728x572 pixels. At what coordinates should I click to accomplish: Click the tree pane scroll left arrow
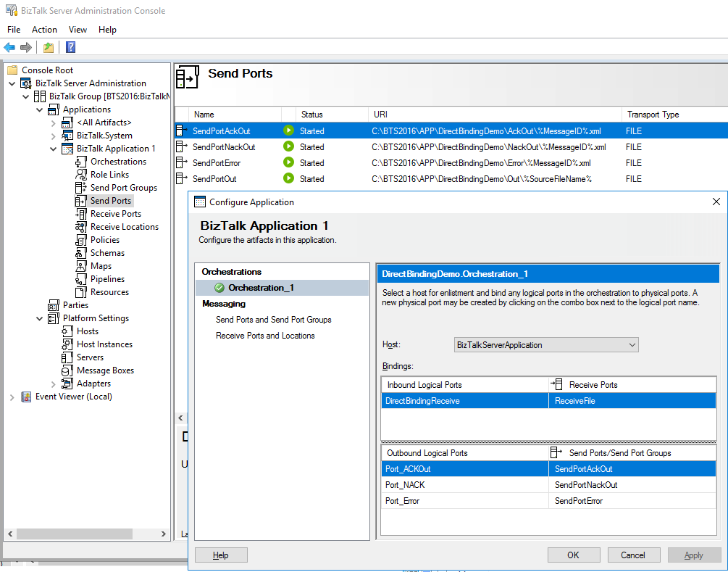tap(10, 534)
